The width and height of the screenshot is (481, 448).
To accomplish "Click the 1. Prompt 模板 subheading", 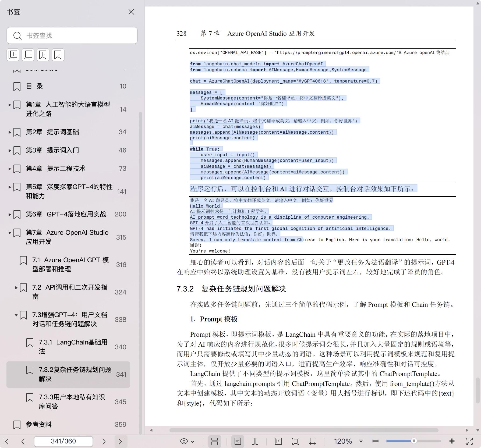I will click(214, 319).
